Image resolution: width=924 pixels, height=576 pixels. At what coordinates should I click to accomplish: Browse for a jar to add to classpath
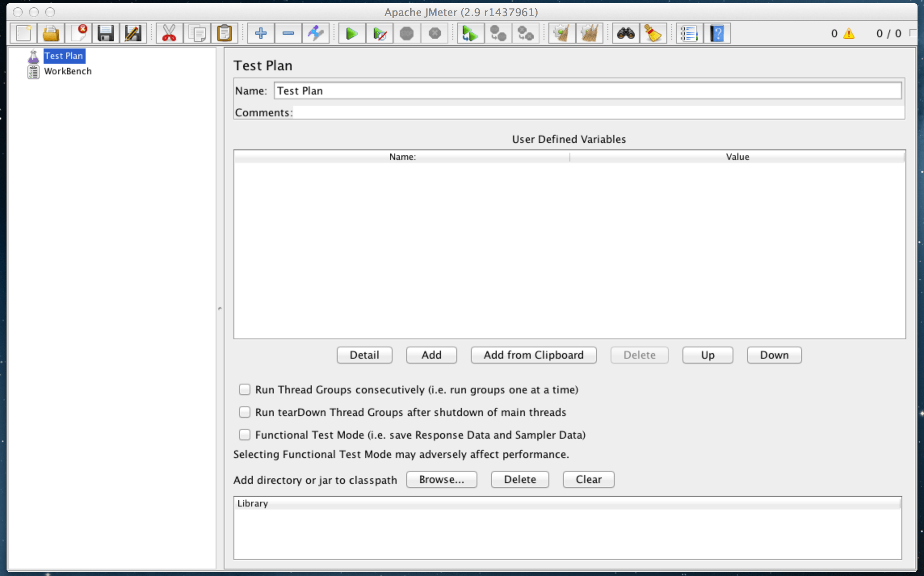point(441,479)
